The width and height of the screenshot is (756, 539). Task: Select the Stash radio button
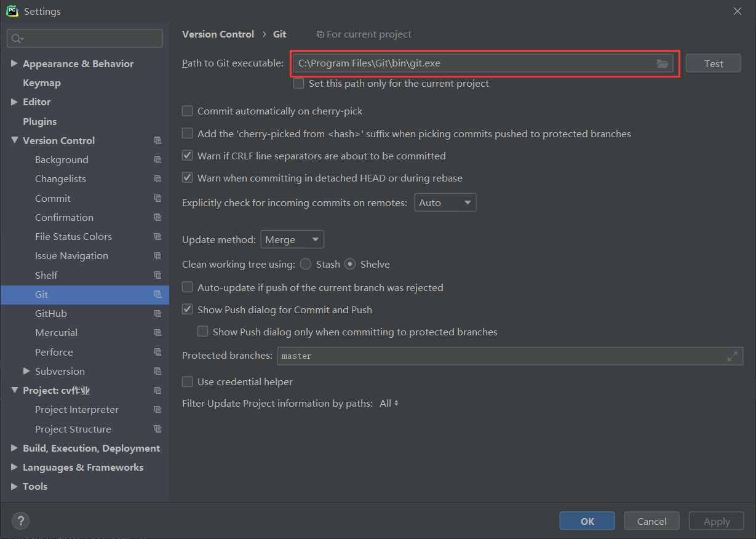pyautogui.click(x=306, y=265)
